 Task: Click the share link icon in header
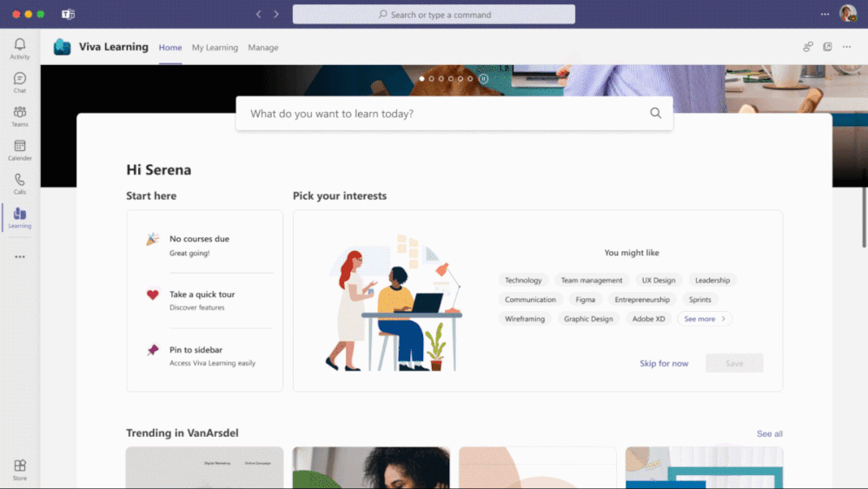[x=808, y=47]
